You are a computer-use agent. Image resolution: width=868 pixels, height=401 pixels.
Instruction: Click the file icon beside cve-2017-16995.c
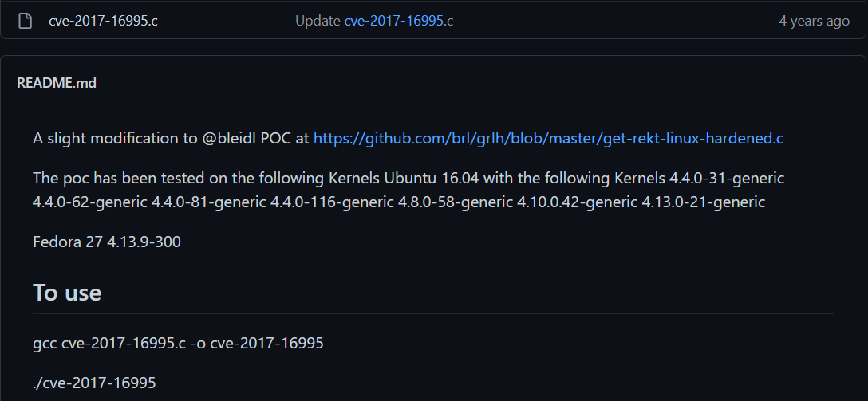[x=25, y=21]
